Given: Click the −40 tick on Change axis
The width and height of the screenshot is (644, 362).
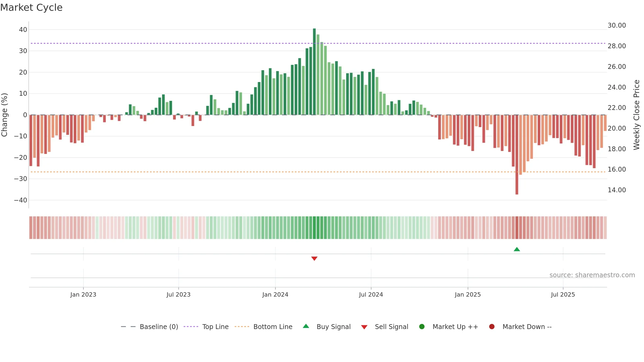Looking at the screenshot, I should (21, 200).
